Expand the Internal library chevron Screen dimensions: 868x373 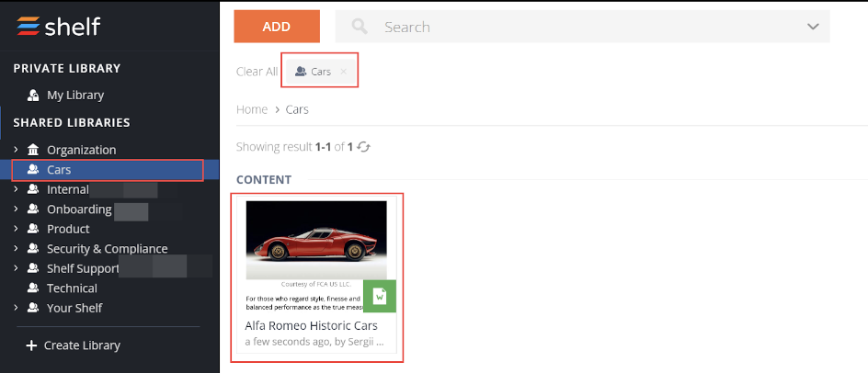[x=16, y=189]
